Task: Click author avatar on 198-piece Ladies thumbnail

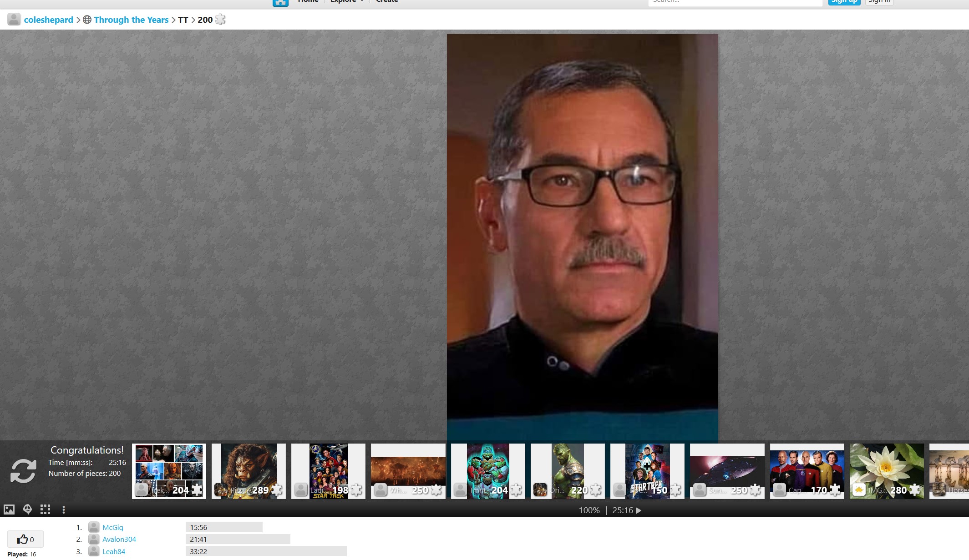Action: pyautogui.click(x=301, y=489)
